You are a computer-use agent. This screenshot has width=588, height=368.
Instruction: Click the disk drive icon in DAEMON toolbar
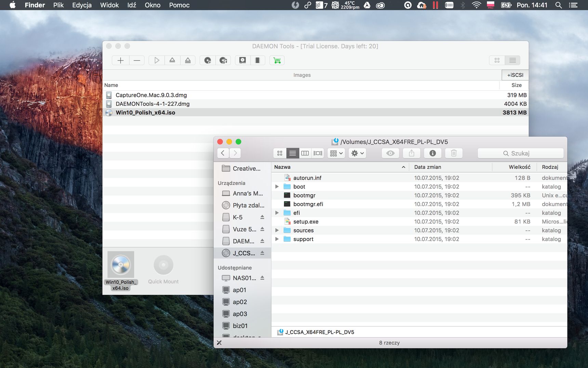point(242,60)
